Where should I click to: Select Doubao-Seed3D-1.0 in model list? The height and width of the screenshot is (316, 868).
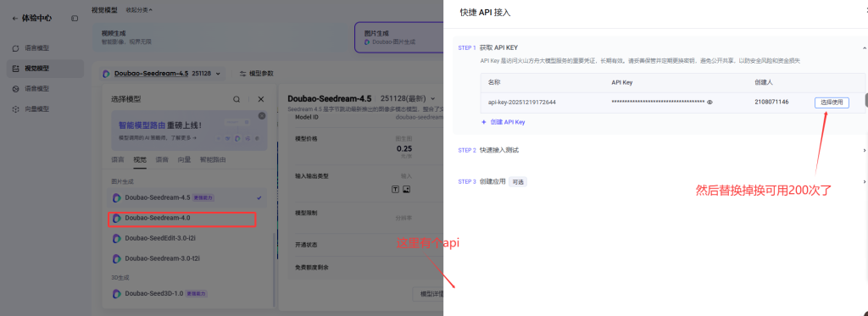coord(187,293)
